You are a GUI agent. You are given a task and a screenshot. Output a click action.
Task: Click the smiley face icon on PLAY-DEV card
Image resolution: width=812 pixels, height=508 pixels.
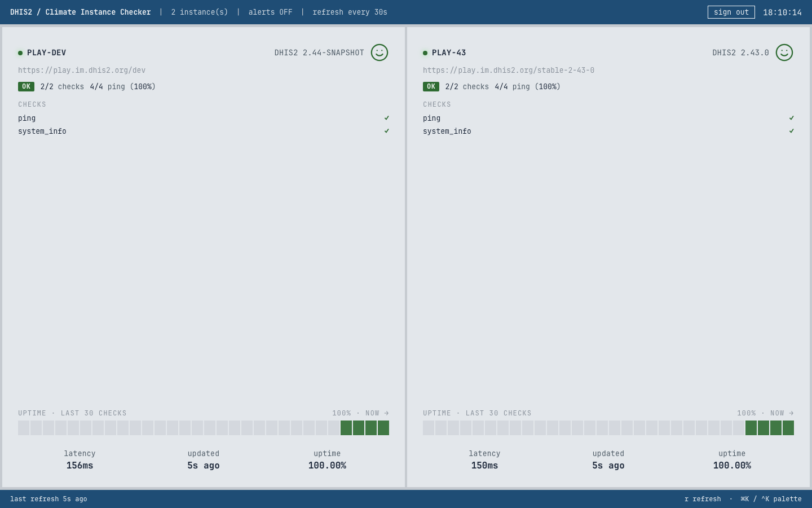pyautogui.click(x=379, y=52)
